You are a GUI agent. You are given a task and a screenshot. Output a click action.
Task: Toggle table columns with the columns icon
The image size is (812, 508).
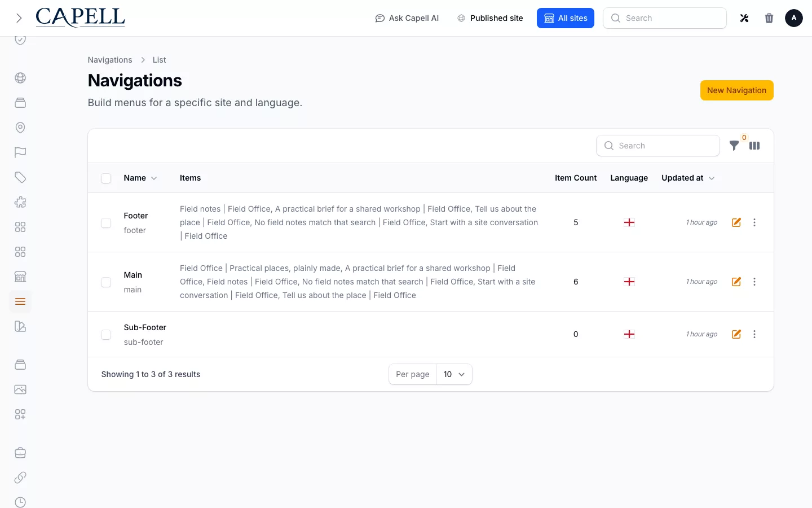click(x=754, y=146)
